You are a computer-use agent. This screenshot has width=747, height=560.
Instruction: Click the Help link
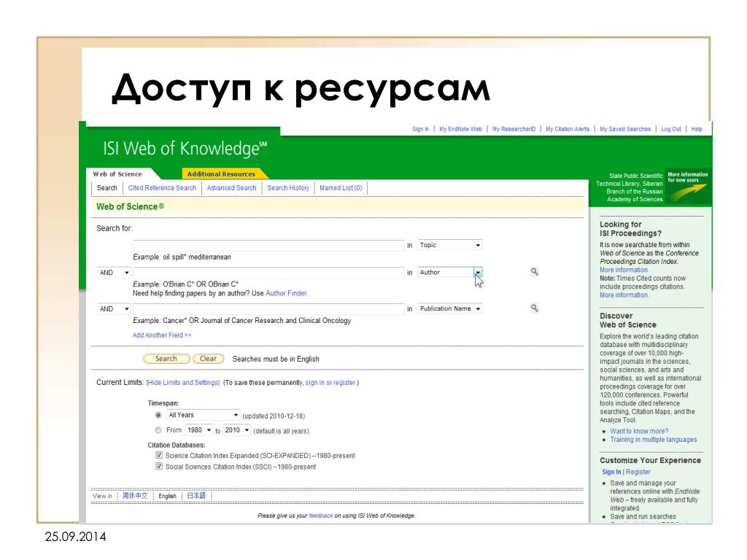pyautogui.click(x=697, y=129)
